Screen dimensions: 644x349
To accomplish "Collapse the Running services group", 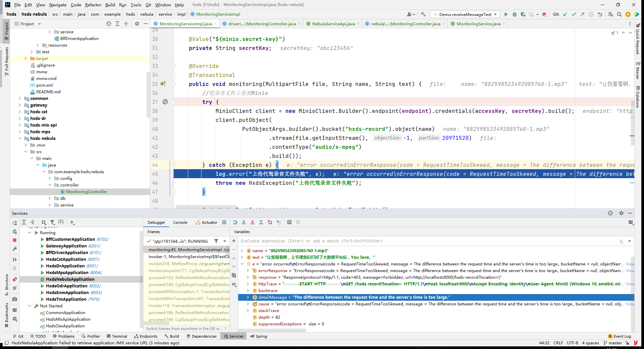I will (29, 232).
